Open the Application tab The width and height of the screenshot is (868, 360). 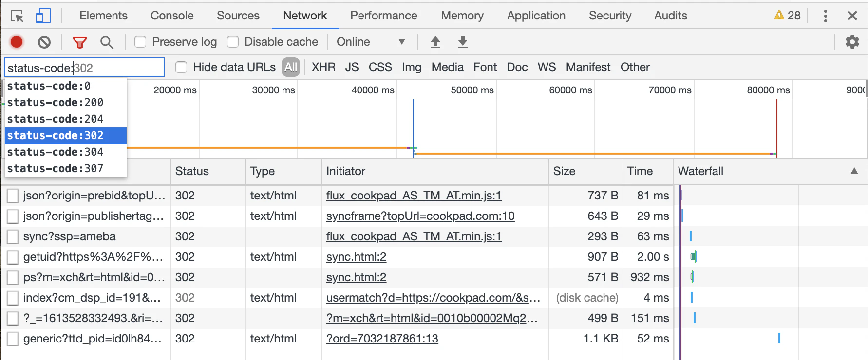(536, 16)
